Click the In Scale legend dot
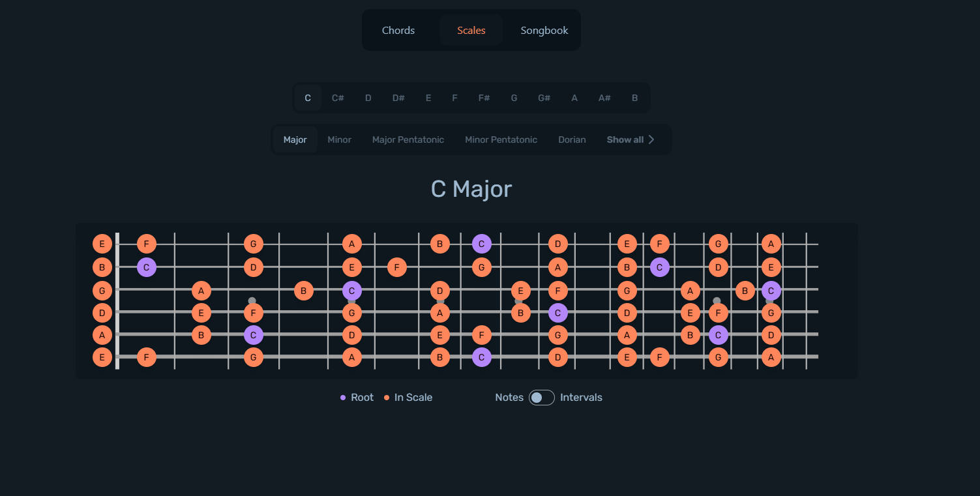This screenshot has height=496, width=980. coord(387,397)
